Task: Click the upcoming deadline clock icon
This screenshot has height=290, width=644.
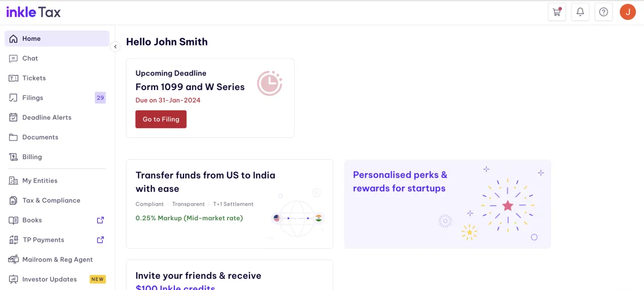Action: 269,83
